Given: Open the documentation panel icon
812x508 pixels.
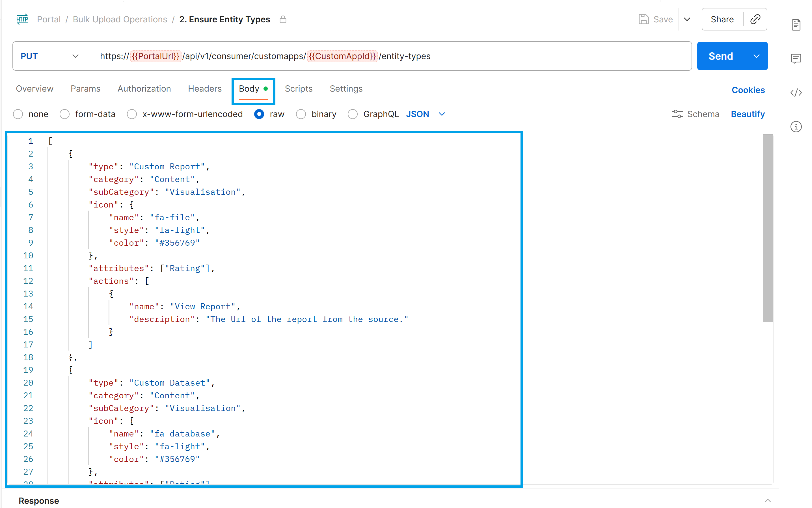Looking at the screenshot, I should click(x=796, y=25).
